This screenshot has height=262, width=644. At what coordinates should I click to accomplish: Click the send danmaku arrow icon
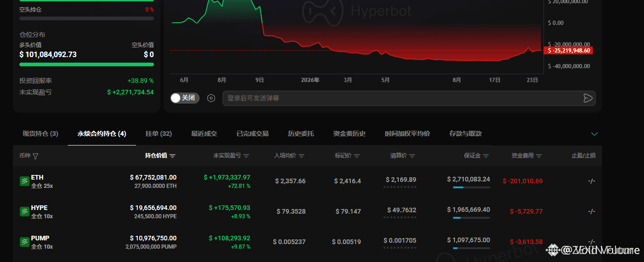click(588, 98)
